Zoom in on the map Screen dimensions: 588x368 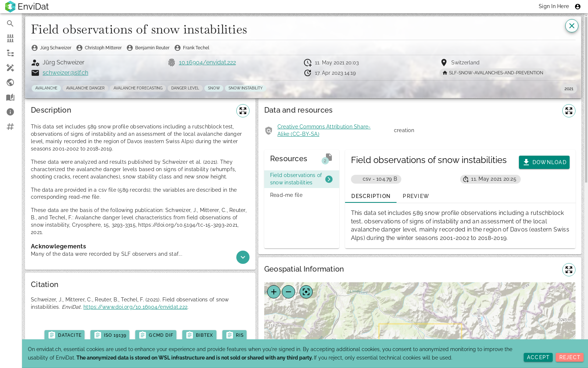(274, 292)
